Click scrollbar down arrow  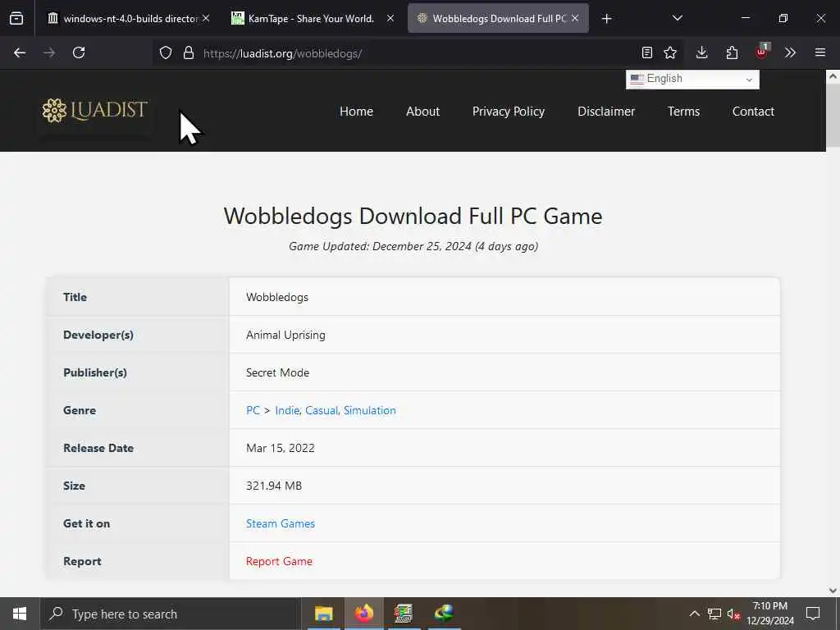point(833,591)
